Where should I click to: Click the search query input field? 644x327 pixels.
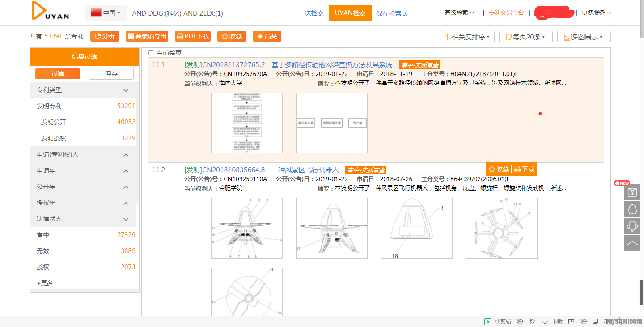tap(210, 13)
